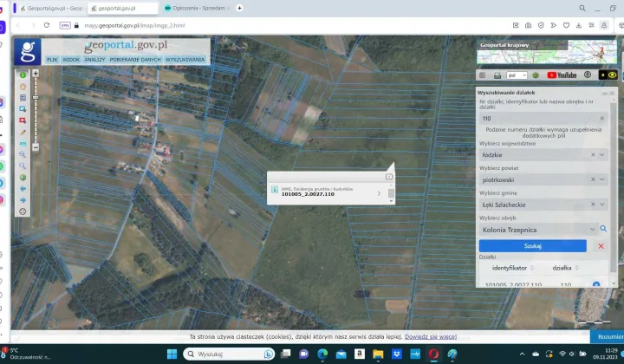Follow the Dowiedz się więcej link
Viewport: 624px width, 364px height.
[x=431, y=336]
